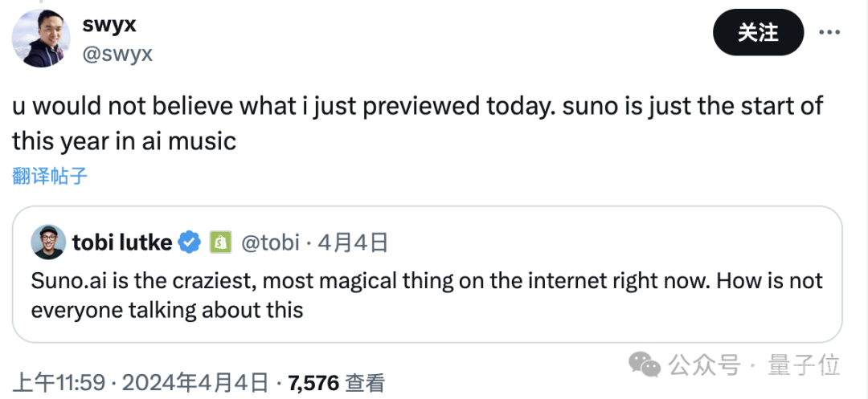This screenshot has height=399, width=868.
Task: Click the green Shopify affiliation badge
Action: [219, 242]
